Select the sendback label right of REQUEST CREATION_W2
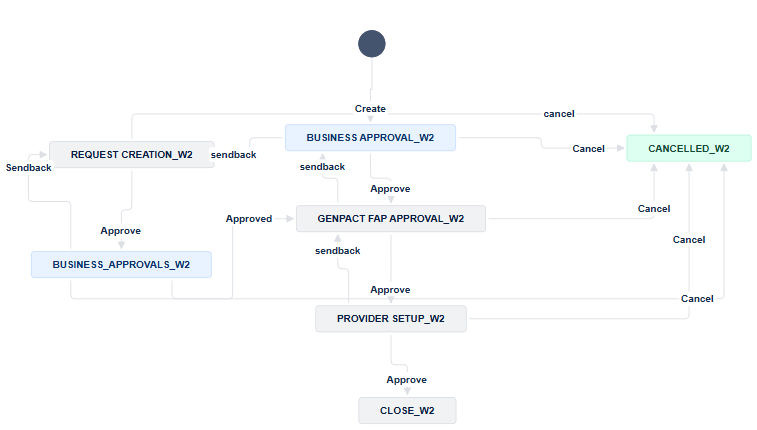Viewport: 757px width, 430px height. tap(234, 154)
